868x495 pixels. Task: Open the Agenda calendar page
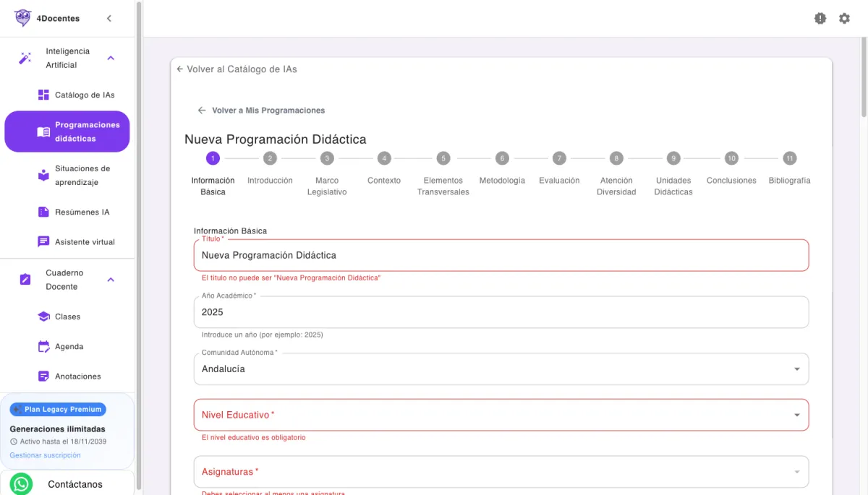click(x=69, y=347)
